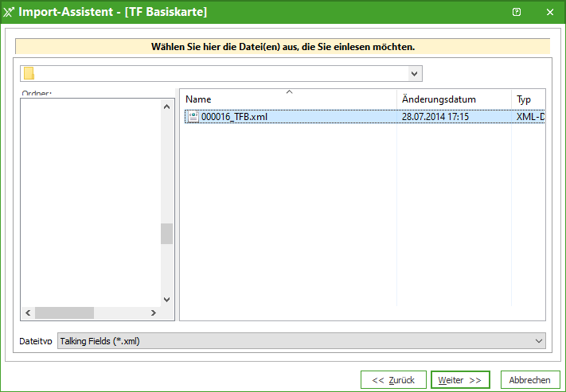
Task: Click the yellow folder icon in path box
Action: click(29, 74)
